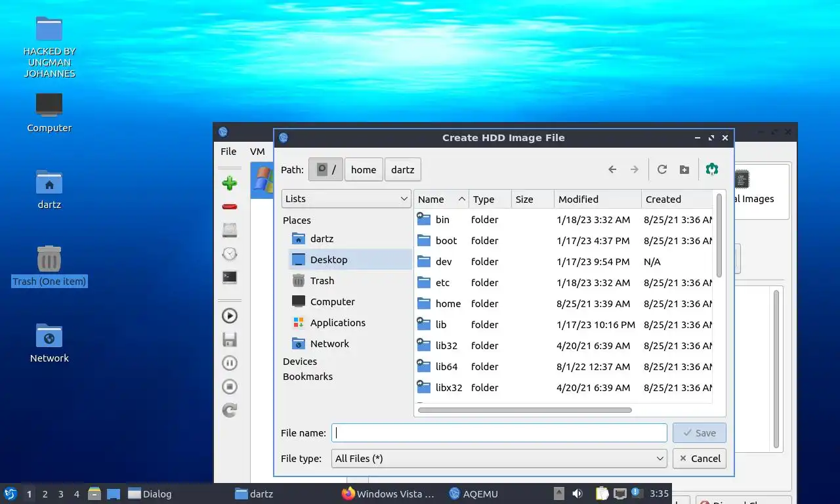Click the clock icon in AQEMU sidebar
The image size is (840, 504).
(x=230, y=254)
